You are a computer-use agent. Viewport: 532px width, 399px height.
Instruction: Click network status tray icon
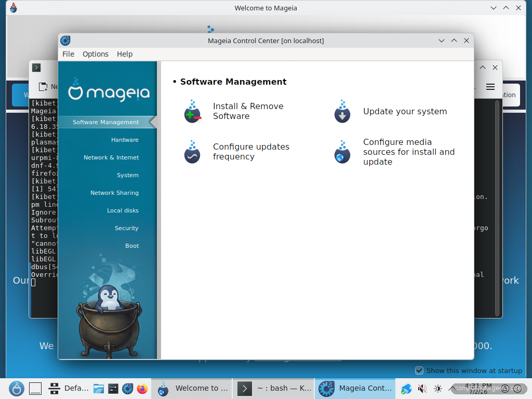coord(406,389)
